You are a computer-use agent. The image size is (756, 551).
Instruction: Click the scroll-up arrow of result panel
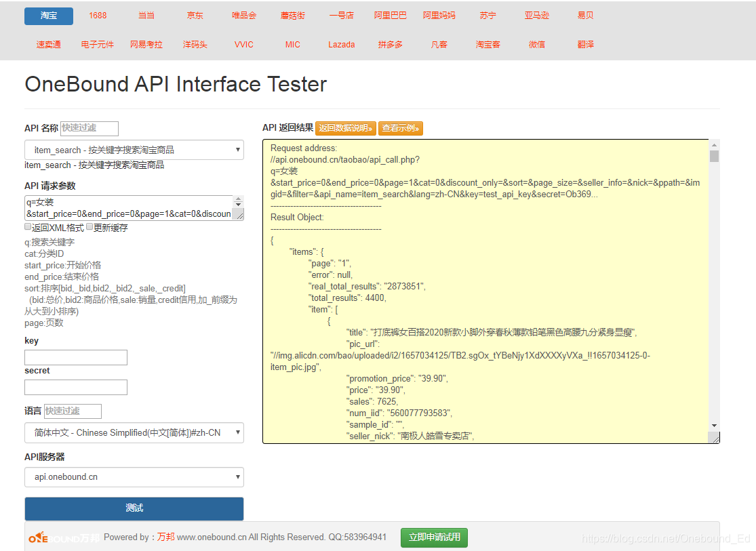click(x=714, y=145)
